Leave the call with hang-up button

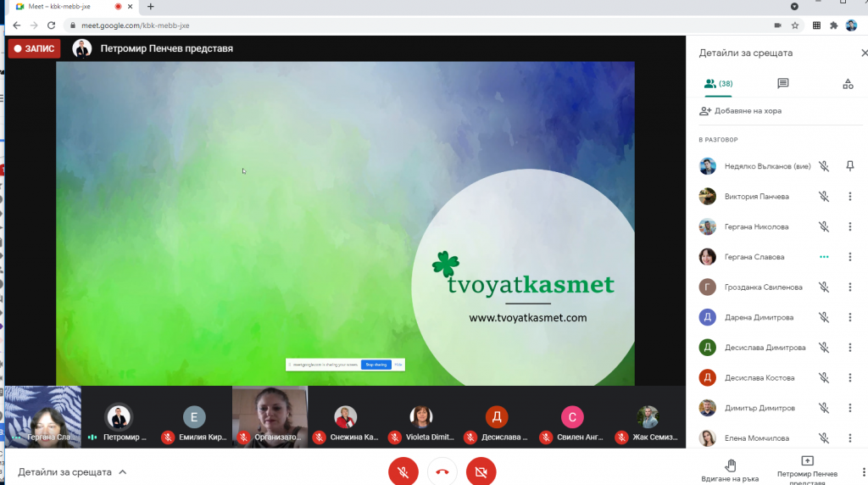click(442, 471)
